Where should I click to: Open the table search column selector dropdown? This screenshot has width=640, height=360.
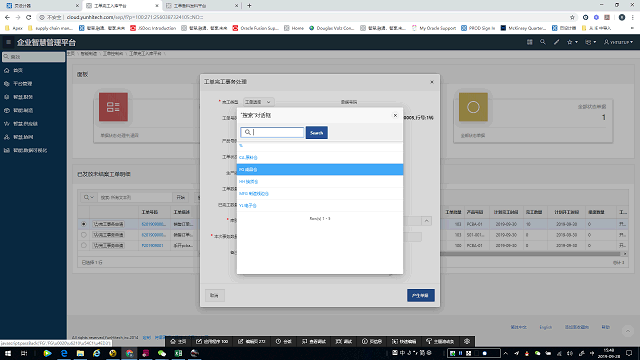click(x=89, y=197)
